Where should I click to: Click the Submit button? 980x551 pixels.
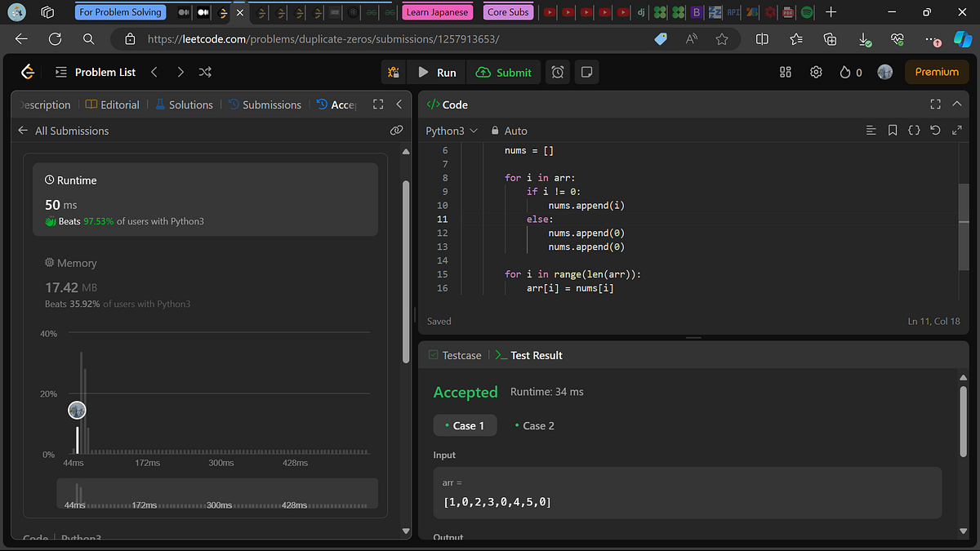click(503, 72)
